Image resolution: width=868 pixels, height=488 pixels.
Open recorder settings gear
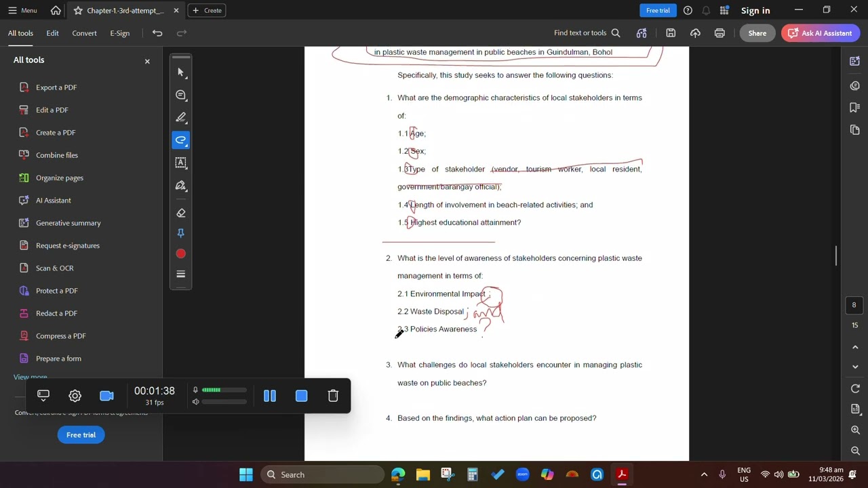(75, 396)
